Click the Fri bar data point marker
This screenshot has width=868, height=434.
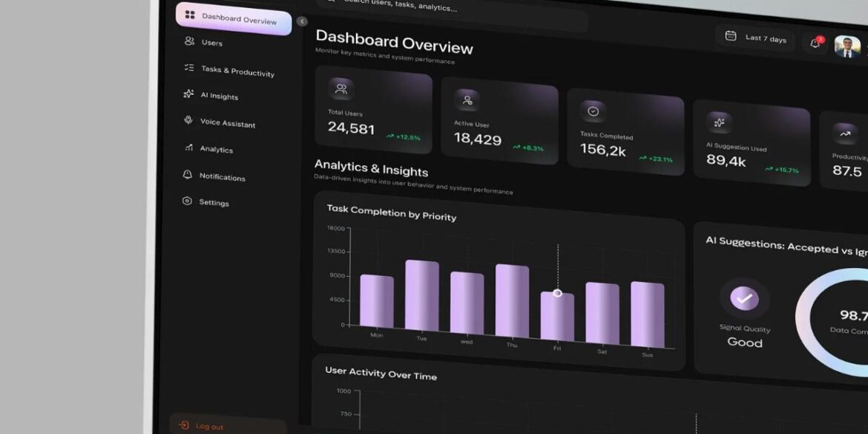pos(558,293)
